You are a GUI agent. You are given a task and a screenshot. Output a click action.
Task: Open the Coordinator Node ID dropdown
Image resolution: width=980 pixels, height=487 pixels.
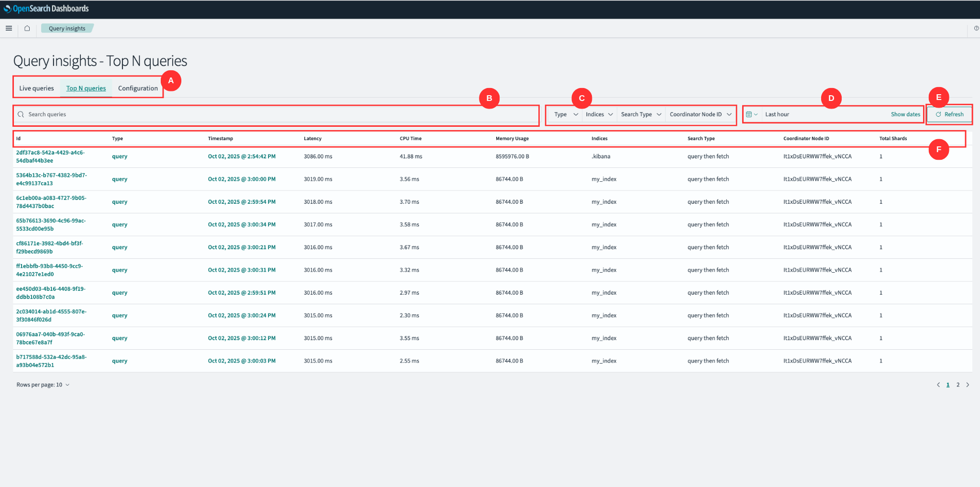[x=699, y=114]
